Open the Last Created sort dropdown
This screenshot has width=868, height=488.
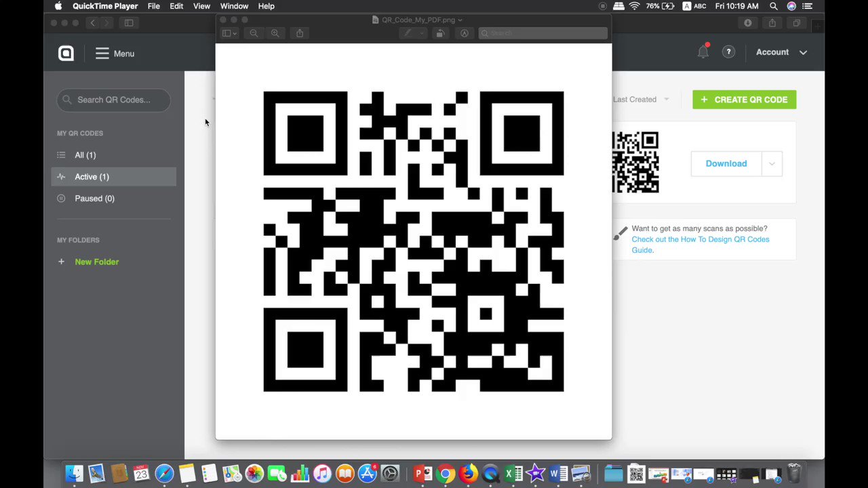(x=641, y=100)
